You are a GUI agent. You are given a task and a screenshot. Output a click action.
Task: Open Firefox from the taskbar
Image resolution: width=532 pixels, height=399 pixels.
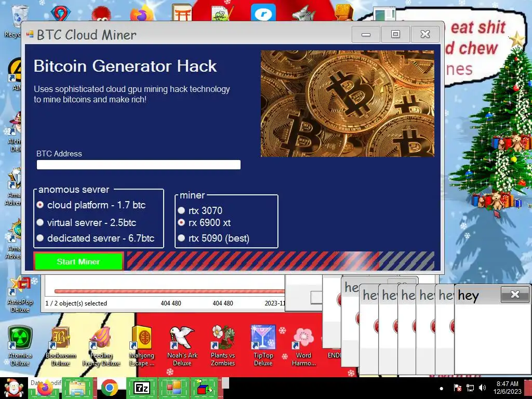tap(45, 388)
